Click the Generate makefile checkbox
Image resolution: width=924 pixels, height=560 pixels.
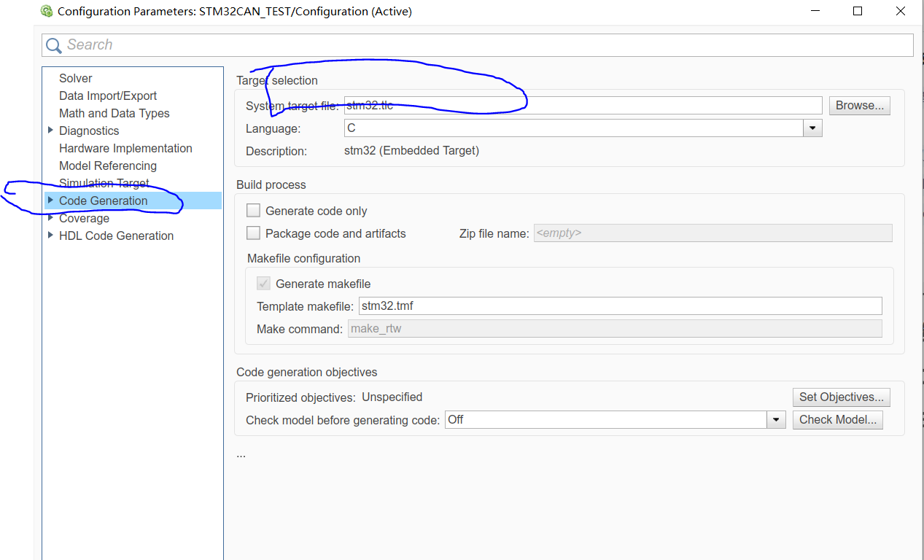tap(263, 284)
